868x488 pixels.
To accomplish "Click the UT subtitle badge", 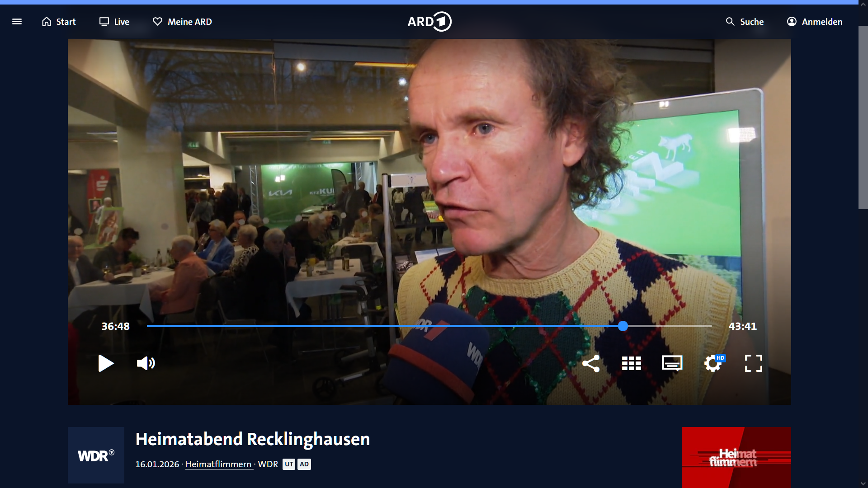I will click(289, 465).
